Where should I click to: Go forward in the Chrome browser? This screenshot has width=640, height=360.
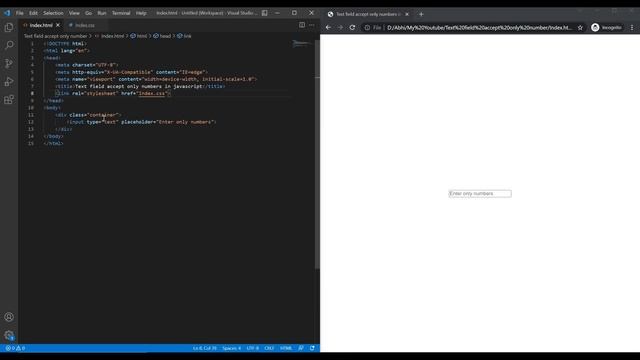pos(340,27)
